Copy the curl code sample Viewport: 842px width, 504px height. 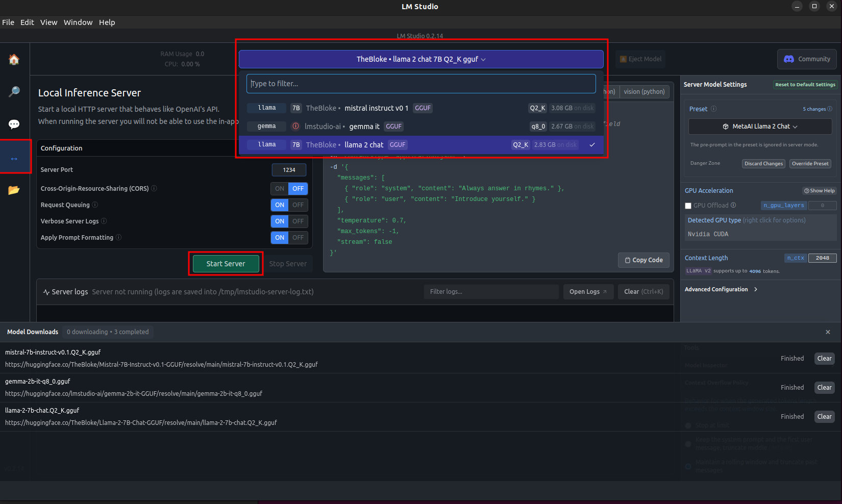tap(643, 260)
